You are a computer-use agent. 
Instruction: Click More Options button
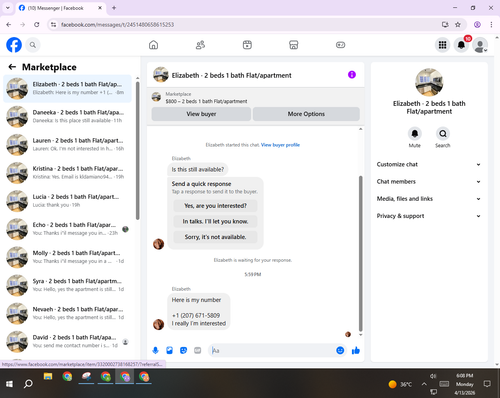tap(306, 114)
